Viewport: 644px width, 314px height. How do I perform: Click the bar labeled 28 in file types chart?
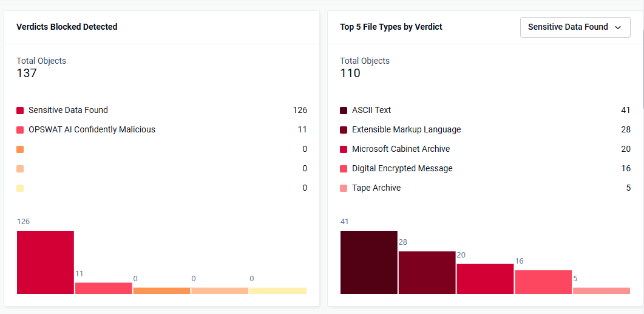[427, 273]
